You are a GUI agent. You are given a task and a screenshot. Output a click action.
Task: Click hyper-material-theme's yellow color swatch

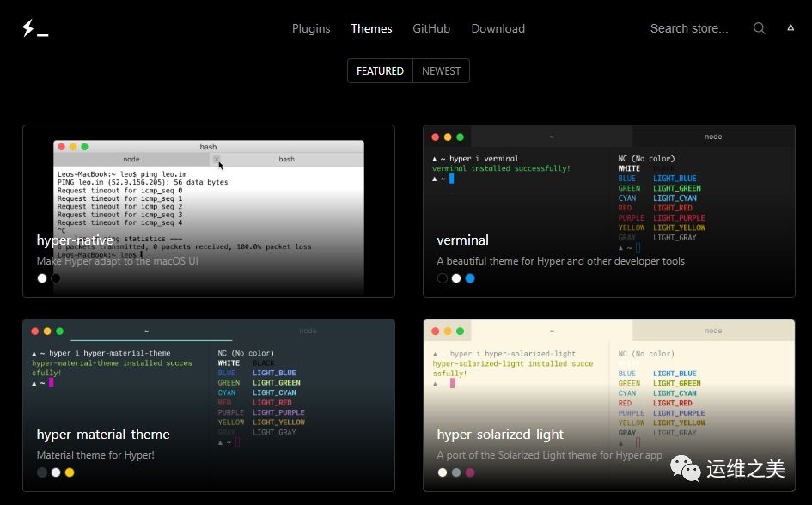coord(70,472)
